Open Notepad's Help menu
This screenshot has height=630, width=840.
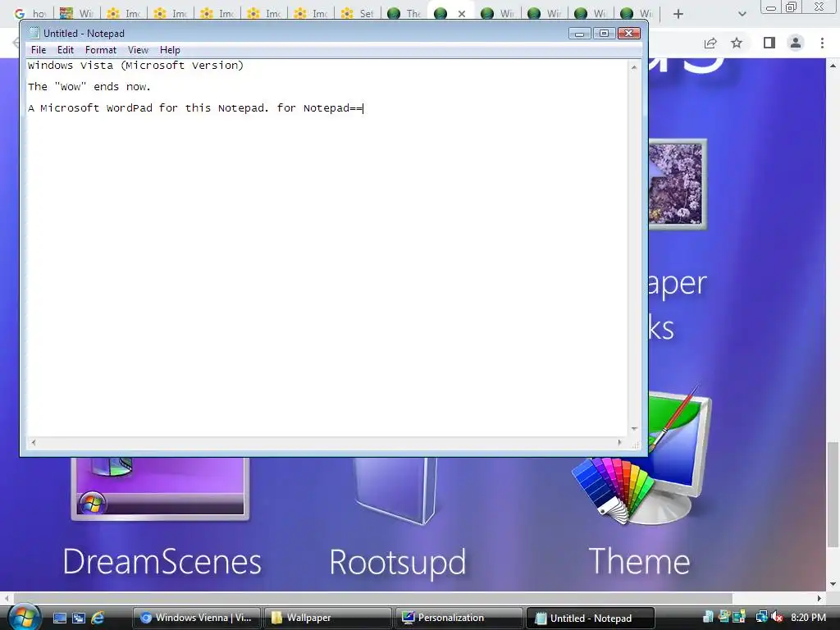tap(170, 50)
